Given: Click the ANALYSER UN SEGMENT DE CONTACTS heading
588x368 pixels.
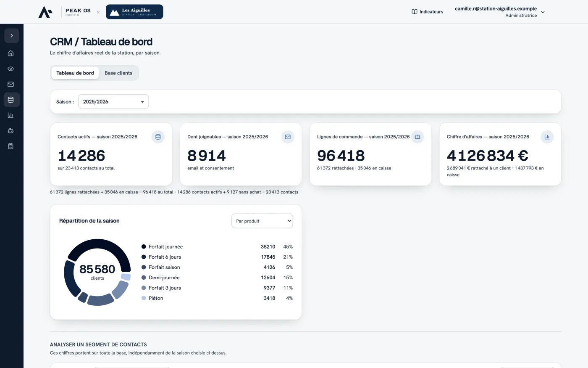Looking at the screenshot, I should click(x=98, y=344).
